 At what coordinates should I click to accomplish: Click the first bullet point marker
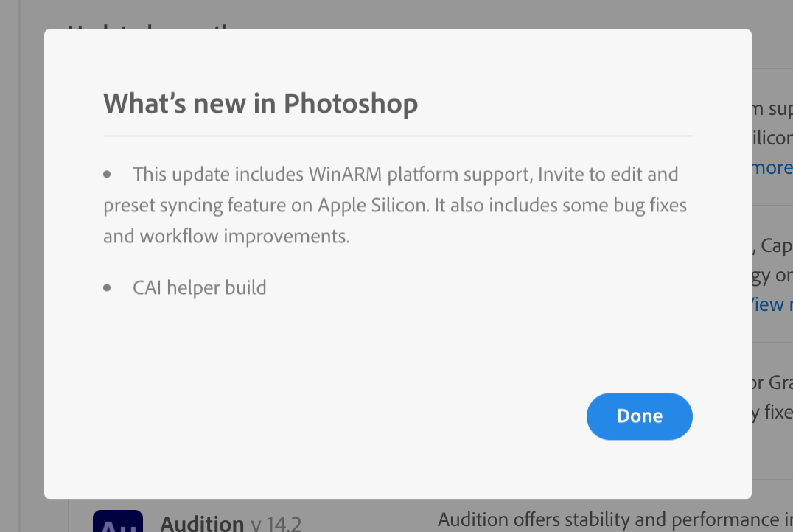108,175
